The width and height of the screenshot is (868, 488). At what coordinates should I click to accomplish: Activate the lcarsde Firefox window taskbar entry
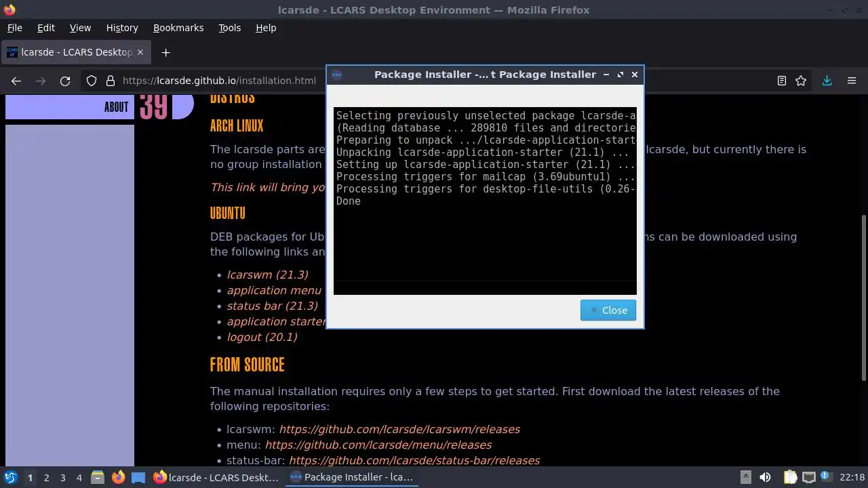click(216, 477)
